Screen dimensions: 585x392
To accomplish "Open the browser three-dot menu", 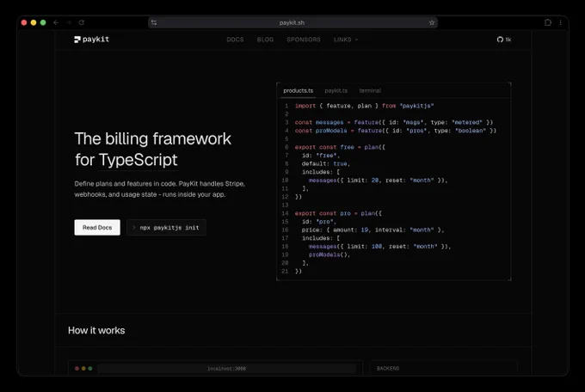I will tap(560, 22).
